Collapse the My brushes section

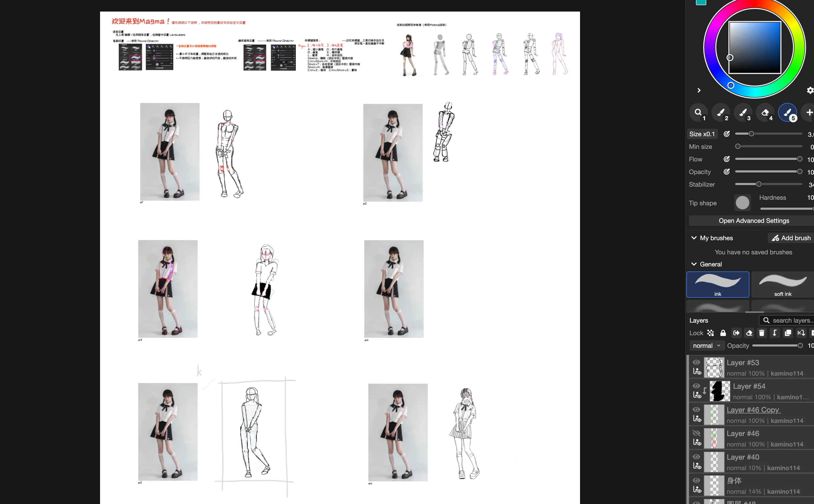click(694, 238)
